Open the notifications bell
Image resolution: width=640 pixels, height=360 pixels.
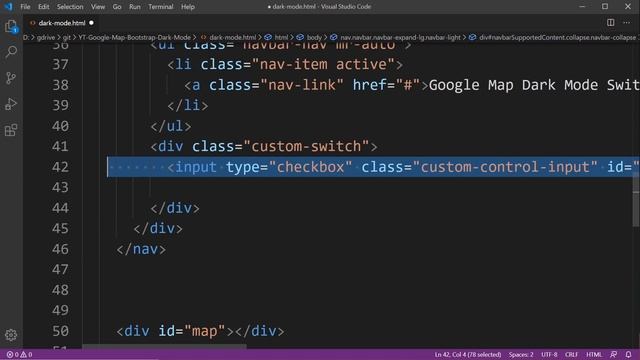point(628,354)
